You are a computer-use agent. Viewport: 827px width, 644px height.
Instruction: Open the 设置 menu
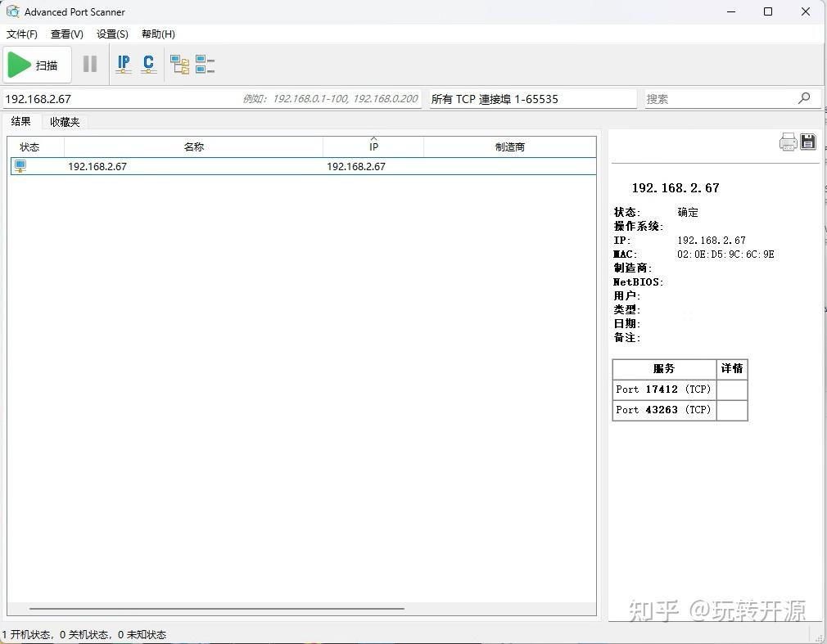(x=111, y=34)
